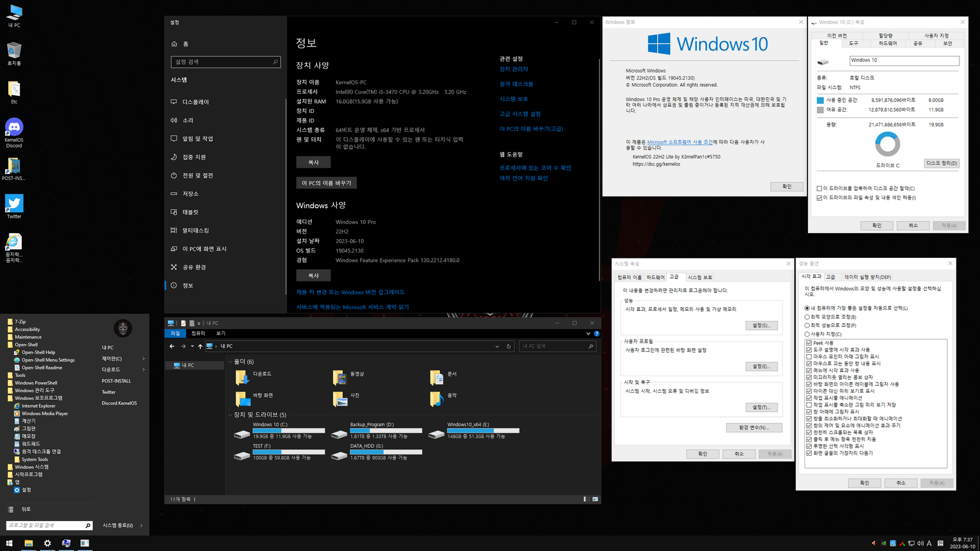Open the 장치 관리자 link in Settings
This screenshot has height=551, width=980.
click(x=514, y=69)
